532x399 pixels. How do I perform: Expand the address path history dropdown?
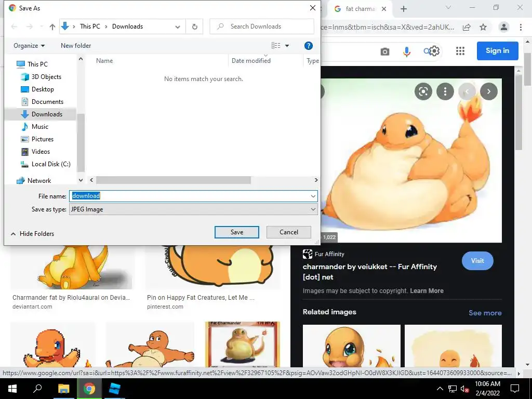178,27
